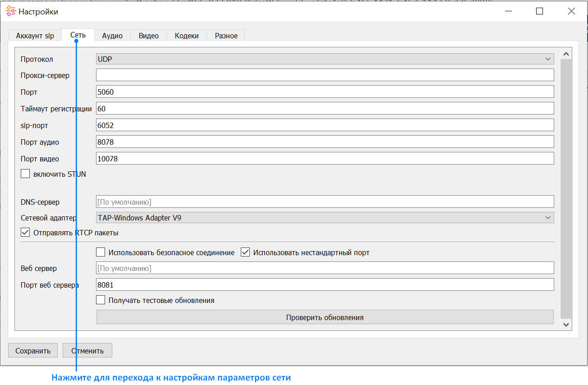
Task: Go to the Разное tab
Action: 226,36
